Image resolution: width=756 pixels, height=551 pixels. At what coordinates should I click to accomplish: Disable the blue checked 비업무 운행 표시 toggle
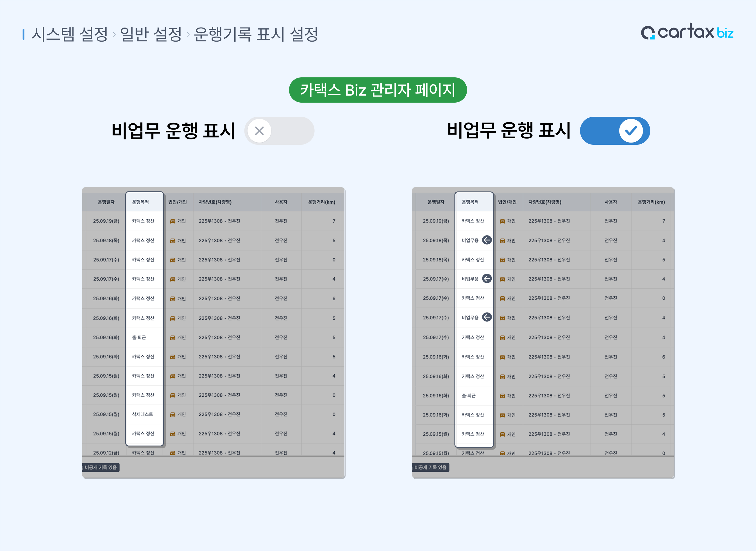coord(615,131)
